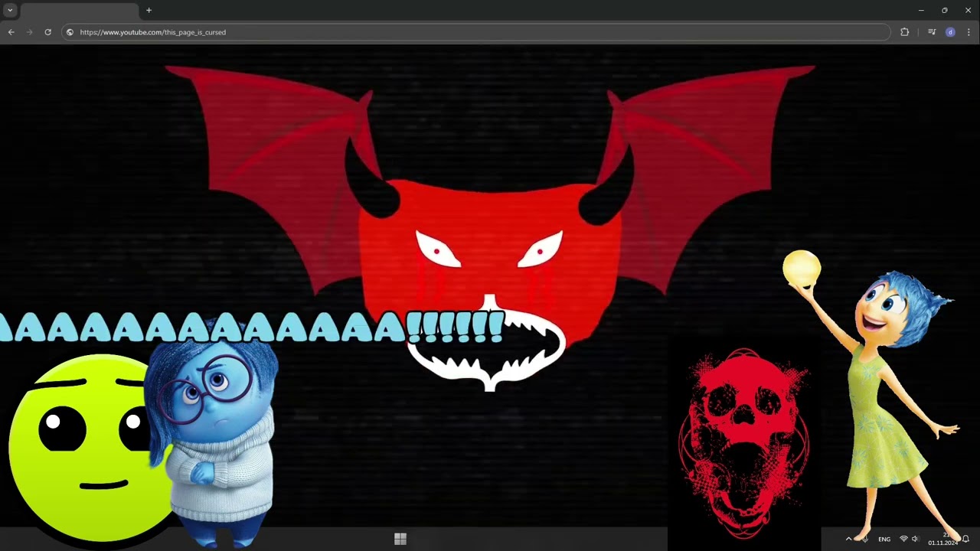Open the Wi-Fi network icon
980x551 pixels.
(x=903, y=539)
